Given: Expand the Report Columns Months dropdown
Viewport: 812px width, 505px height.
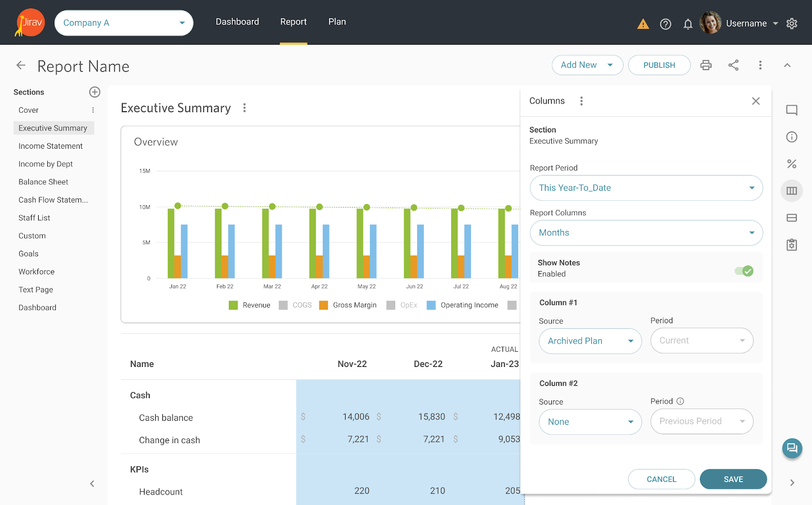Looking at the screenshot, I should (646, 233).
